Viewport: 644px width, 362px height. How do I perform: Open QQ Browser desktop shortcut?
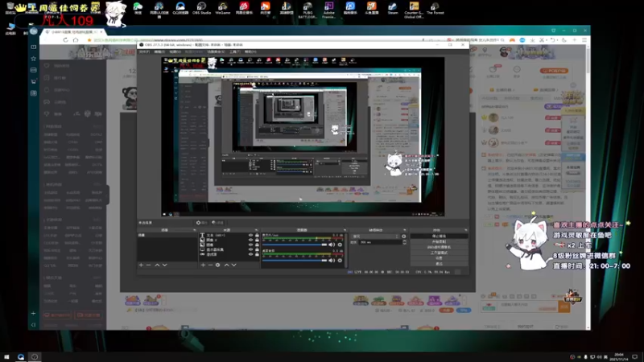click(180, 8)
